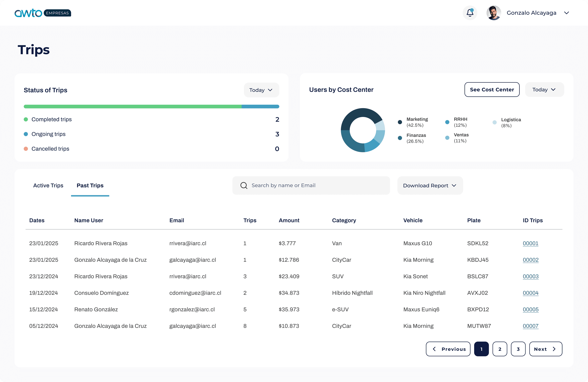Screen dimensions: 588x382
Task: Go to the Previous page
Action: point(448,349)
